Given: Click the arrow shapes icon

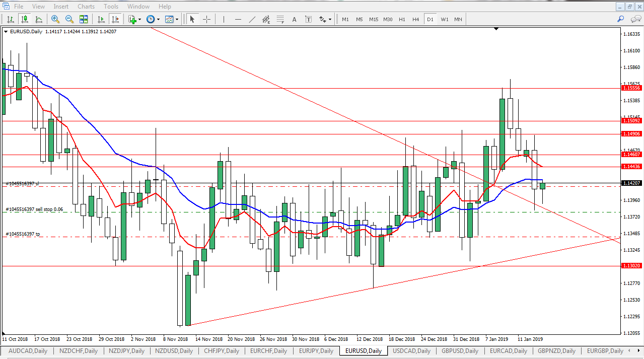Looking at the screenshot, I should point(322,19).
